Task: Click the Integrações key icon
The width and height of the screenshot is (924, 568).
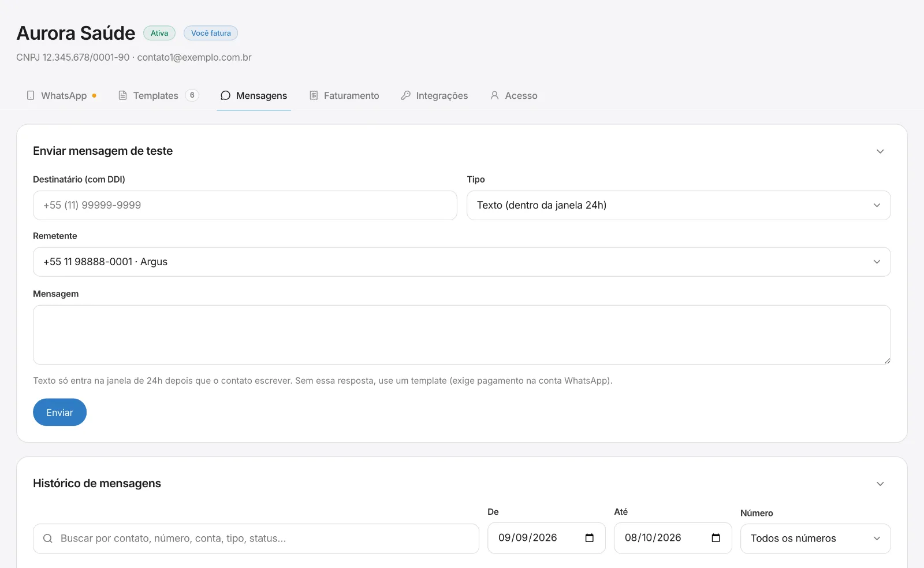Action: point(406,95)
